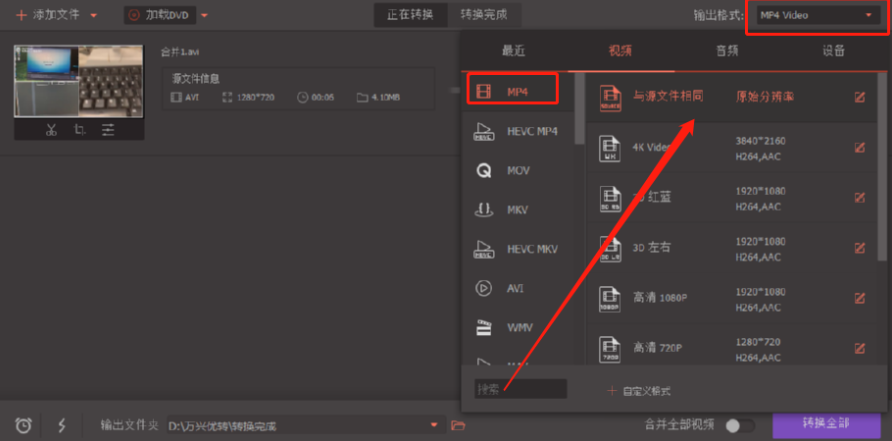
Task: Open the effects adjust sliders icon
Action: coord(108,130)
